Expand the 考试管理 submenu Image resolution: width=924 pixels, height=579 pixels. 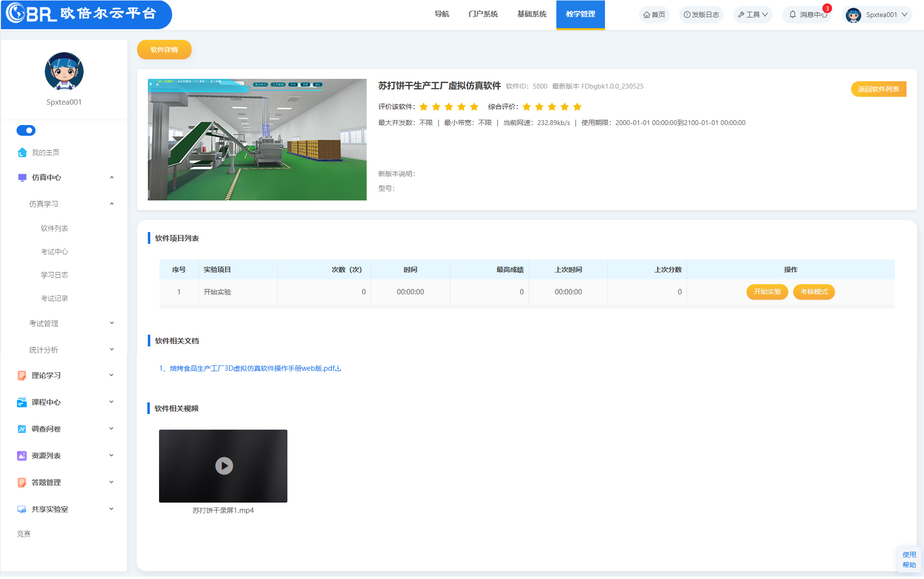coord(112,323)
